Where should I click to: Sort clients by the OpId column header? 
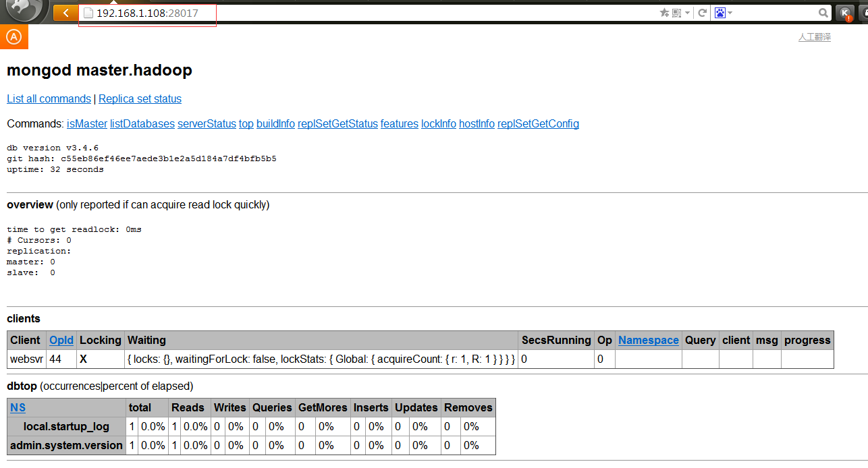(x=61, y=341)
